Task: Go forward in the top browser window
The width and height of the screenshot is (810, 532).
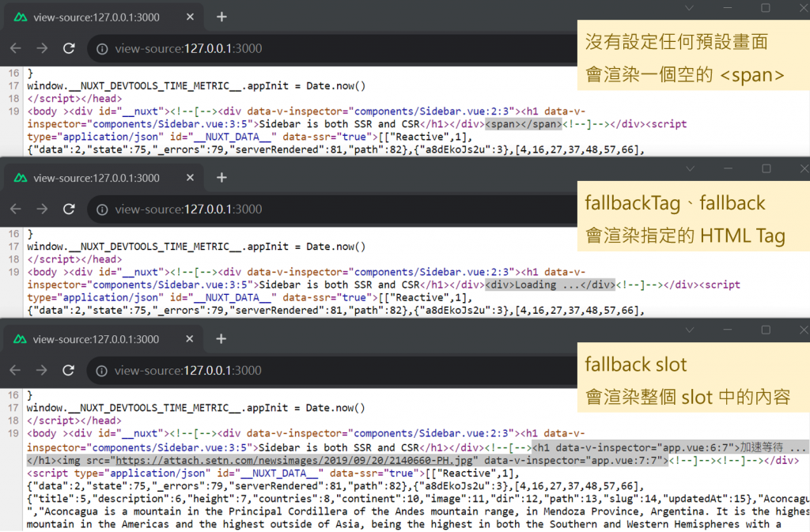Action: [x=42, y=48]
